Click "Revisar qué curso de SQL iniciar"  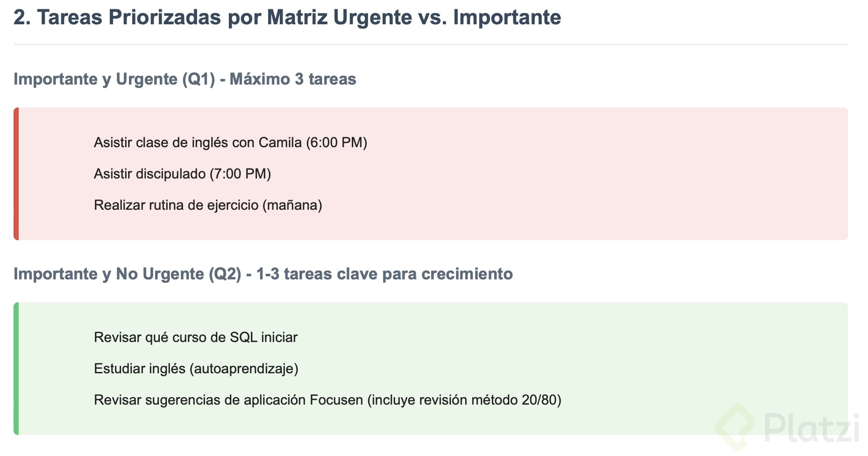pyautogui.click(x=195, y=337)
